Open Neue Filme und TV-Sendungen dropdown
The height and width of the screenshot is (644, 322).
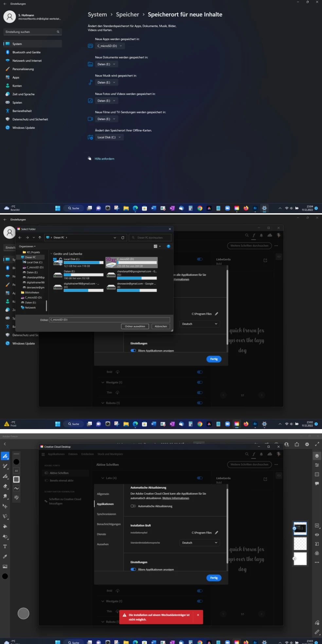[x=106, y=119]
